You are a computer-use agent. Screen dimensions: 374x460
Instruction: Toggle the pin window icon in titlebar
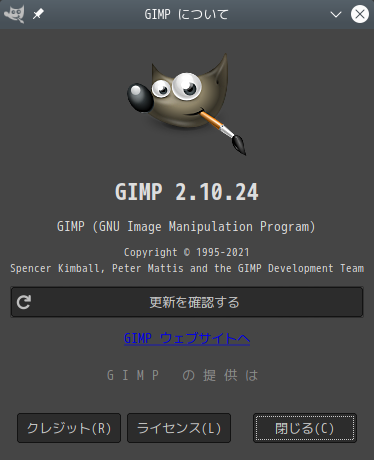click(38, 14)
